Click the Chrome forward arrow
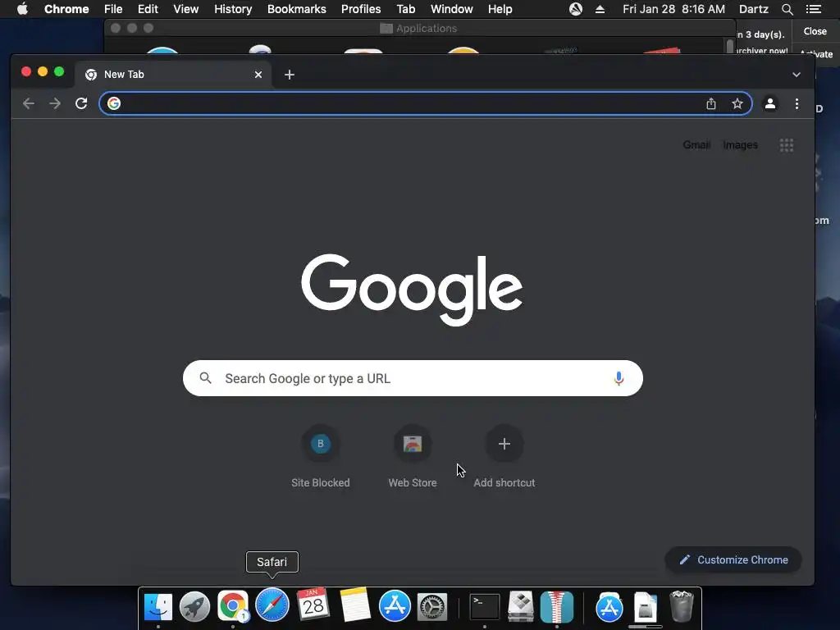The image size is (840, 630). click(55, 103)
